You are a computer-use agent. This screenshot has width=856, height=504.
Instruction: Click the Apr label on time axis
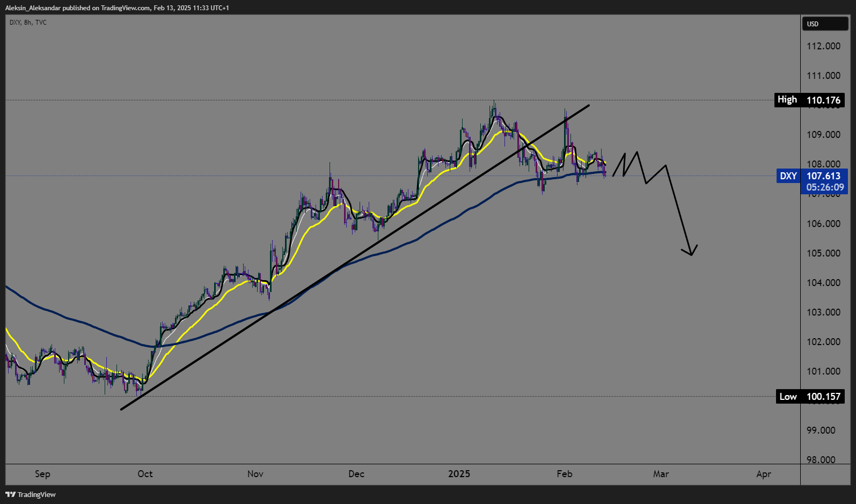764,474
